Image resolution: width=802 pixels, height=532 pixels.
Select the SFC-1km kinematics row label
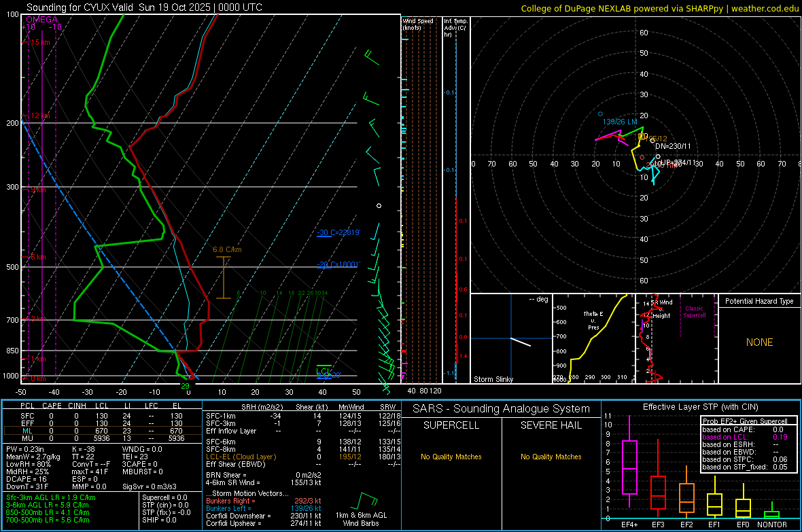point(221,416)
